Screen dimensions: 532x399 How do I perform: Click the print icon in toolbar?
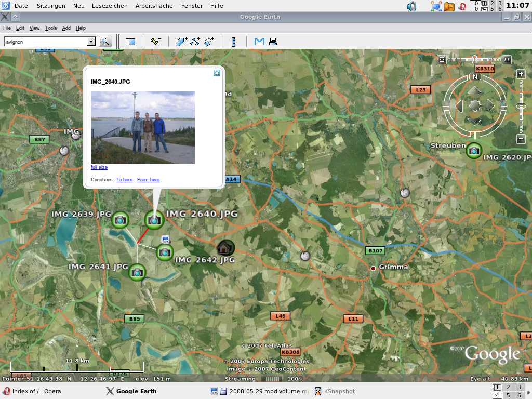(x=273, y=42)
